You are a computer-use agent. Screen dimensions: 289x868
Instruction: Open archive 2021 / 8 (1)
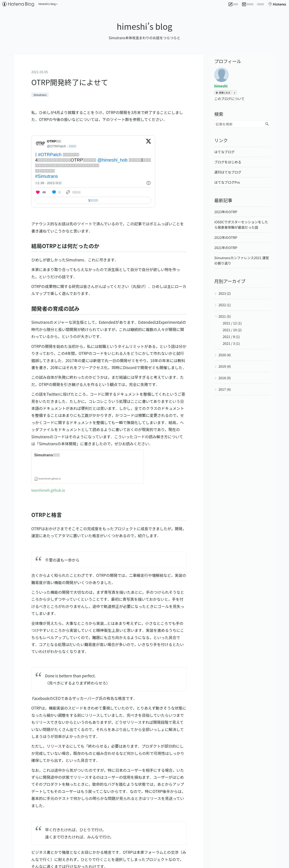click(231, 337)
